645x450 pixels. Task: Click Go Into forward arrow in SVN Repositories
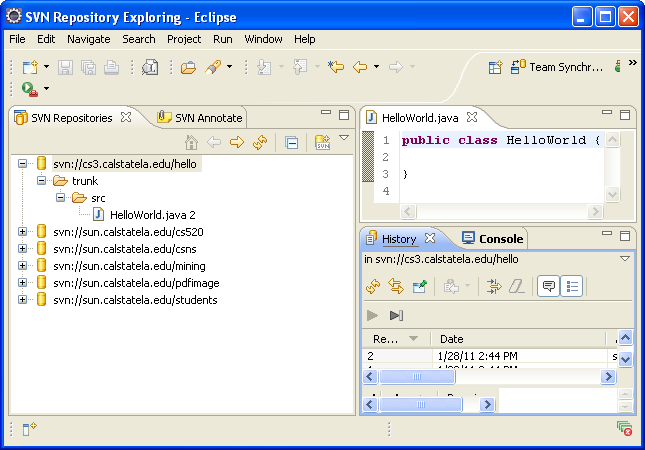point(237,142)
